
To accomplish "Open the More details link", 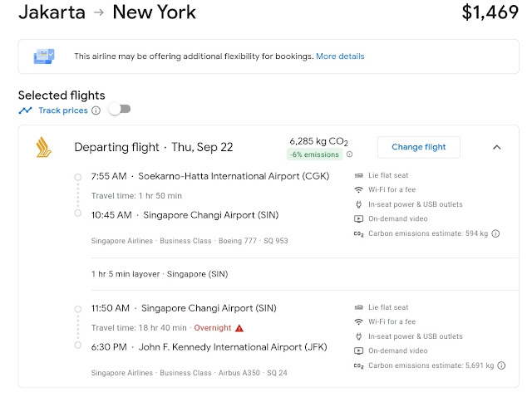I will pos(339,56).
